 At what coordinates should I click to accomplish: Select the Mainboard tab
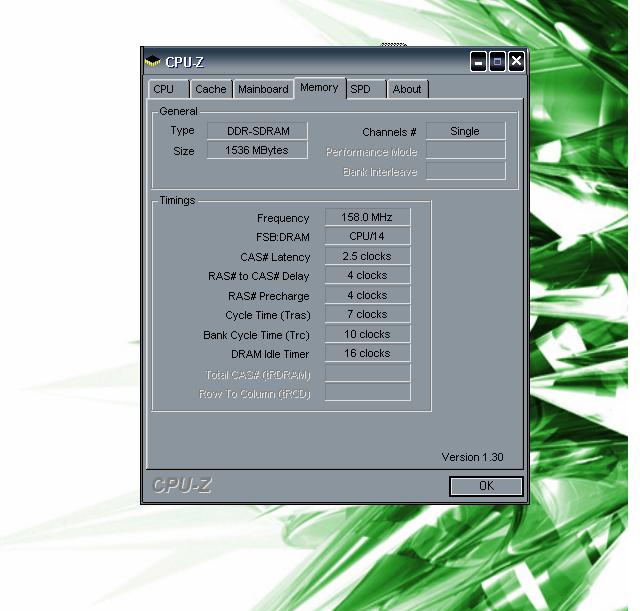264,89
